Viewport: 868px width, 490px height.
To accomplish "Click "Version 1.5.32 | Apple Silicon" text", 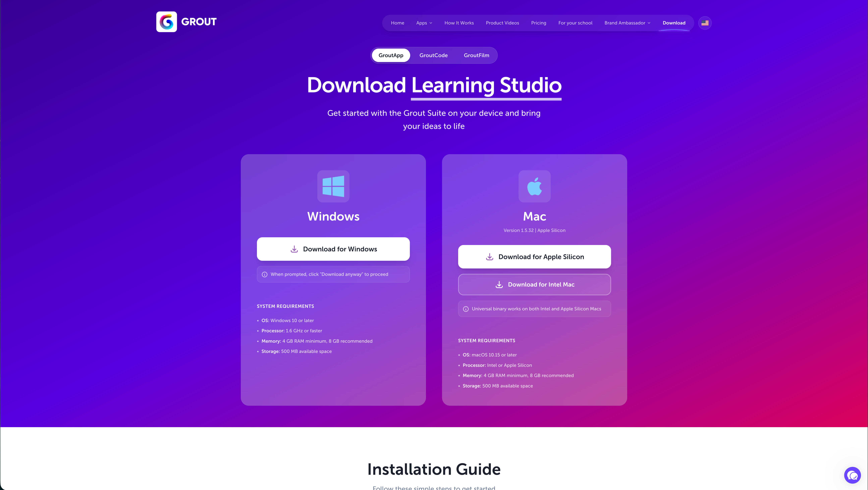I will click(x=534, y=230).
